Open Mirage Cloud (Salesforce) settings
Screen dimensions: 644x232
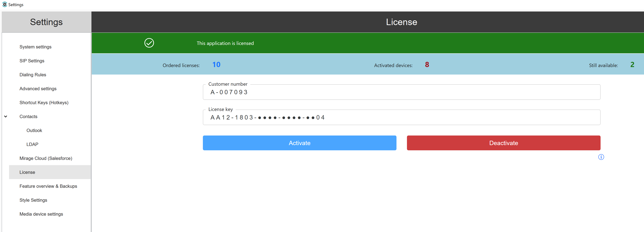click(x=46, y=158)
